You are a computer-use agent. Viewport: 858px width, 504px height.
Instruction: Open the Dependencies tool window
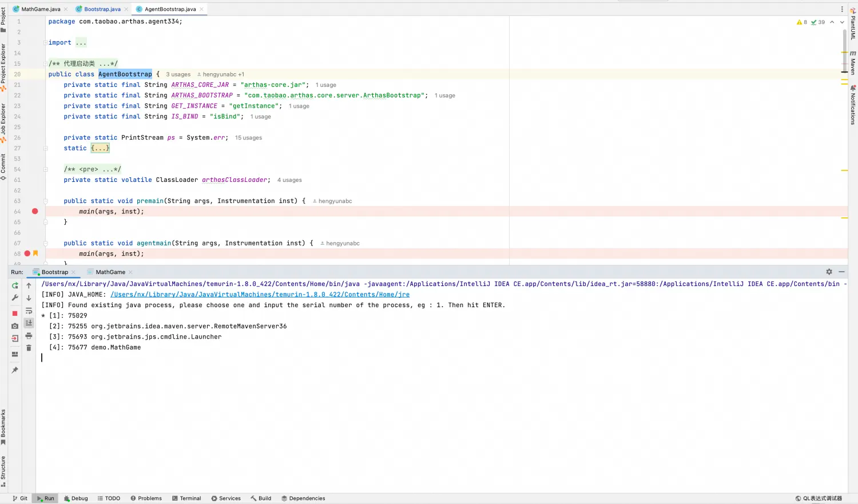click(x=303, y=498)
